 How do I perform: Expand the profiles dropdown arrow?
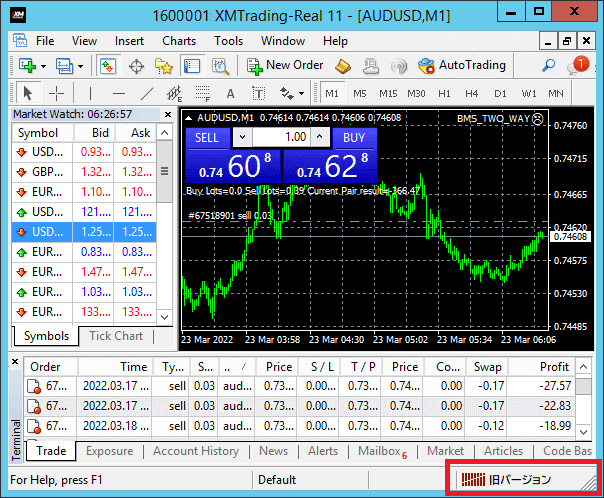[80, 66]
